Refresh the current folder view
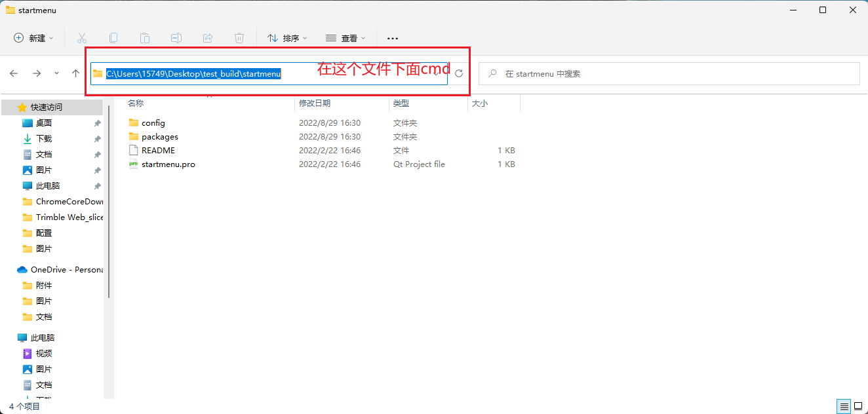 pos(459,74)
